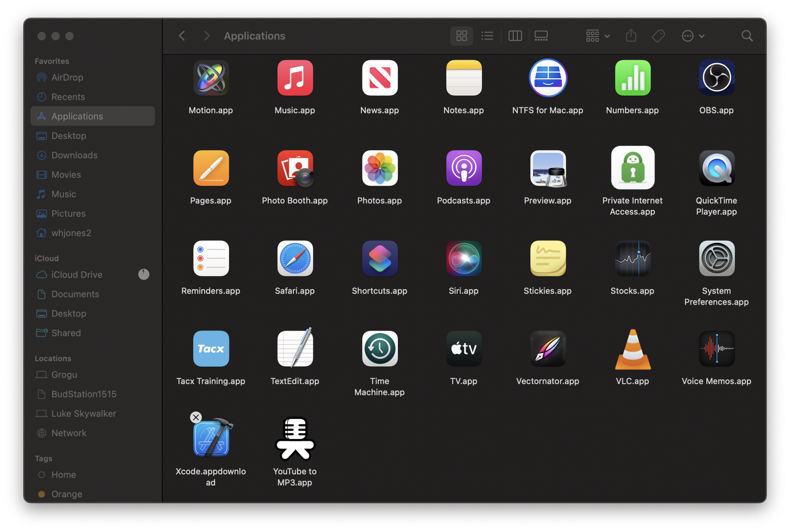This screenshot has width=790, height=532.
Task: Cancel the Xcode download with X badge
Action: [196, 417]
